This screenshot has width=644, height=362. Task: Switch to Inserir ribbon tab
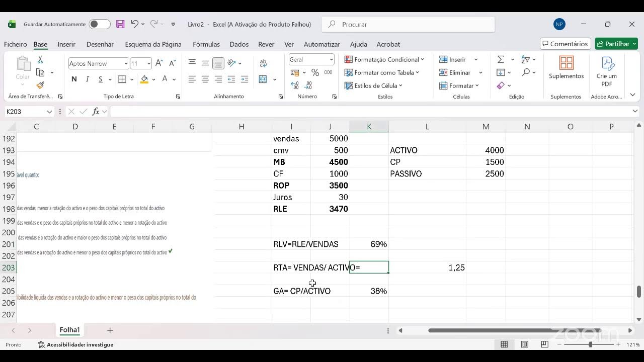click(x=66, y=44)
